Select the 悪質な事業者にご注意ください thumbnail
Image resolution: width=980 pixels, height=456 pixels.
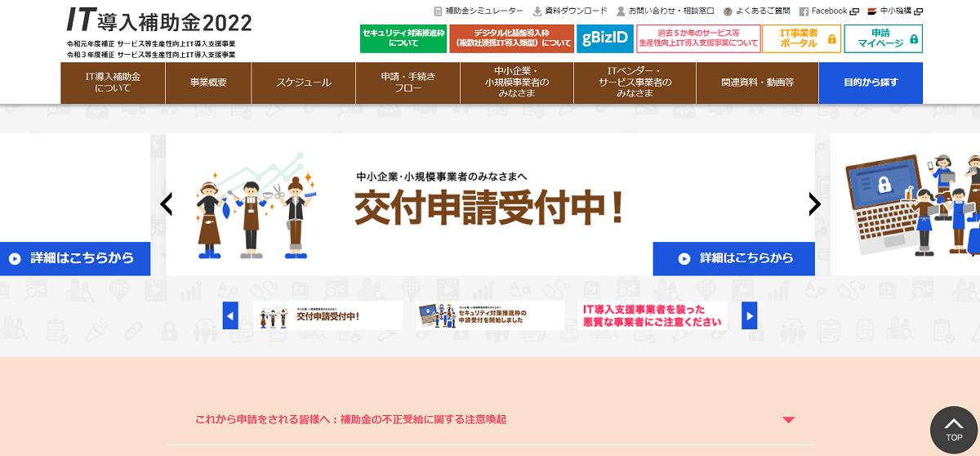tap(652, 315)
